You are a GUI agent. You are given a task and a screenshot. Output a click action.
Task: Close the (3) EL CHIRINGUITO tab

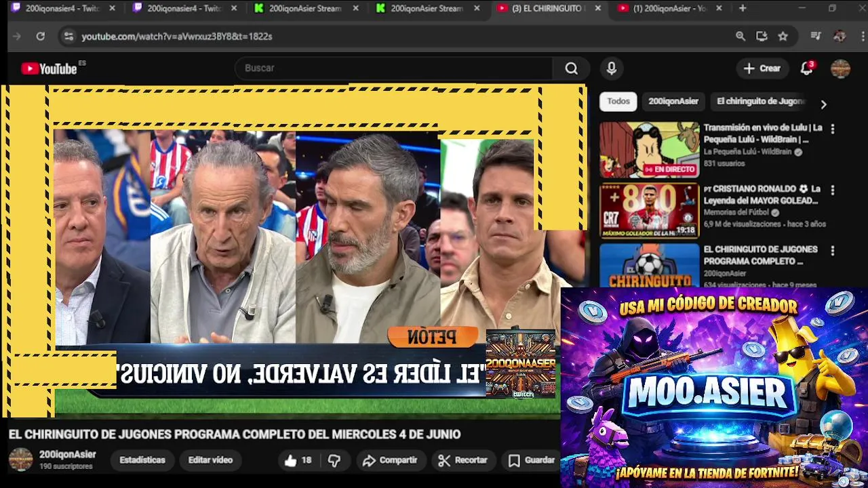[x=597, y=8]
